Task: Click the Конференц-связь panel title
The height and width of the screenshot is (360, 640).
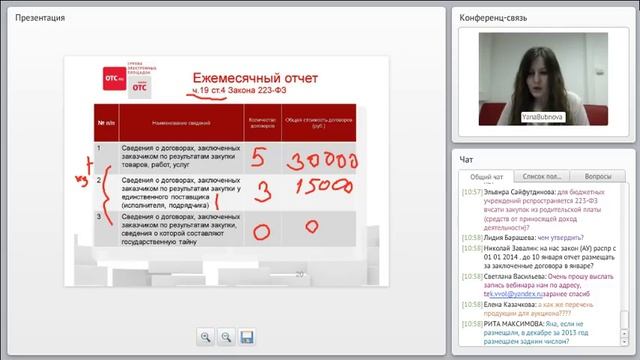Action: point(493,18)
